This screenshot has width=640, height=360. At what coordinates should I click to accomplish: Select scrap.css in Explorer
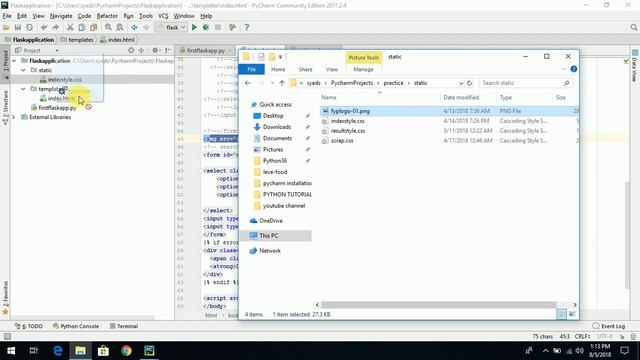(x=342, y=140)
